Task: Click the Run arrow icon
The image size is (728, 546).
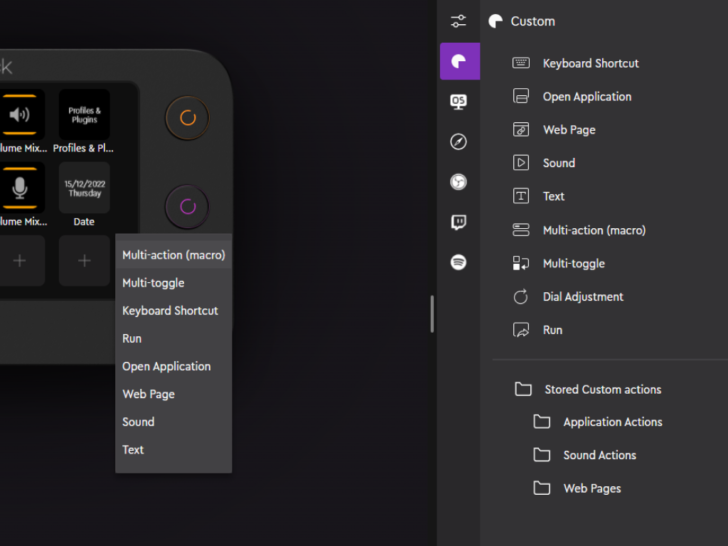Action: 520,330
